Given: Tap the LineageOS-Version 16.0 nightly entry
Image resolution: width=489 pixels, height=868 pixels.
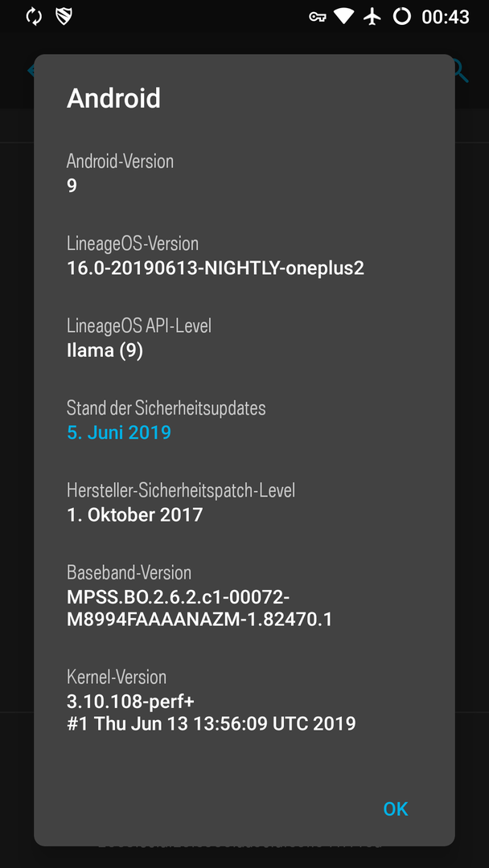Looking at the screenshot, I should 216,268.
